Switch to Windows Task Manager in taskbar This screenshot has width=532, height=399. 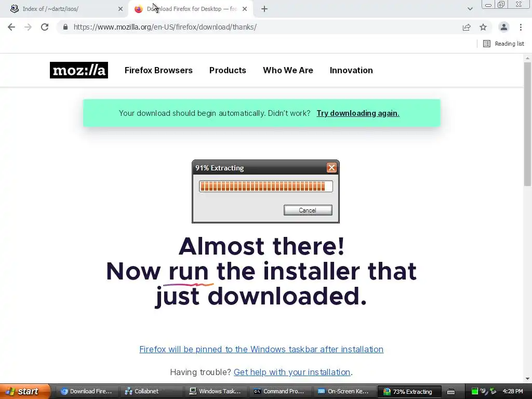(216, 392)
